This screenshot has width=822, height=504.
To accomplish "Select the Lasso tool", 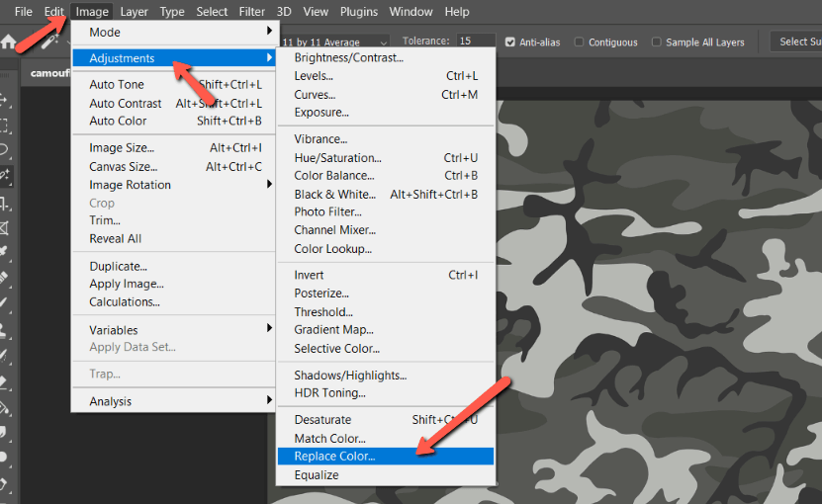I will click(x=5, y=151).
